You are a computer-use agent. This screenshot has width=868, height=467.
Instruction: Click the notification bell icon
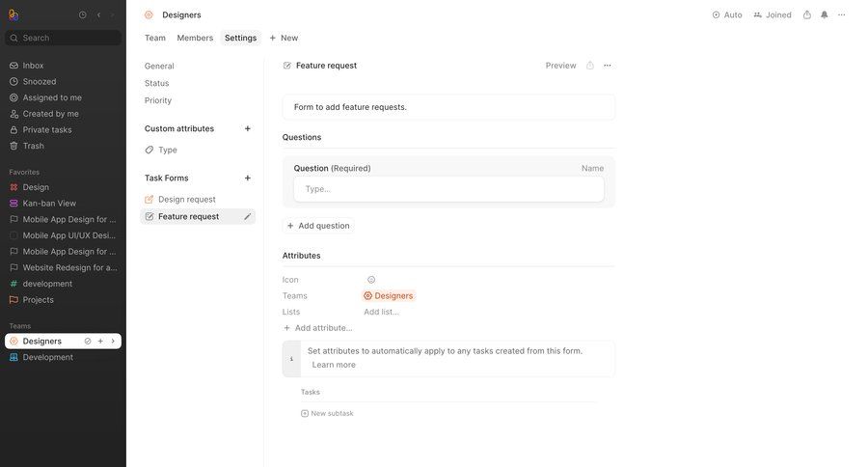point(825,15)
